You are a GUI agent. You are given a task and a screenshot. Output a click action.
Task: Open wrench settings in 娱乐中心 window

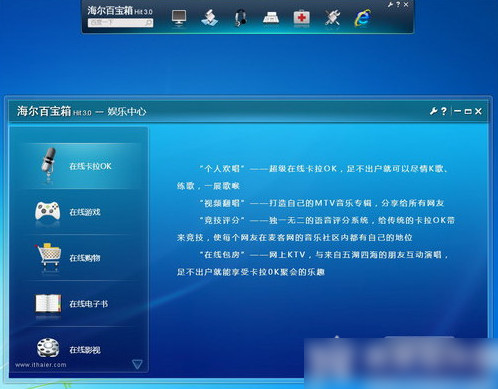coord(433,111)
